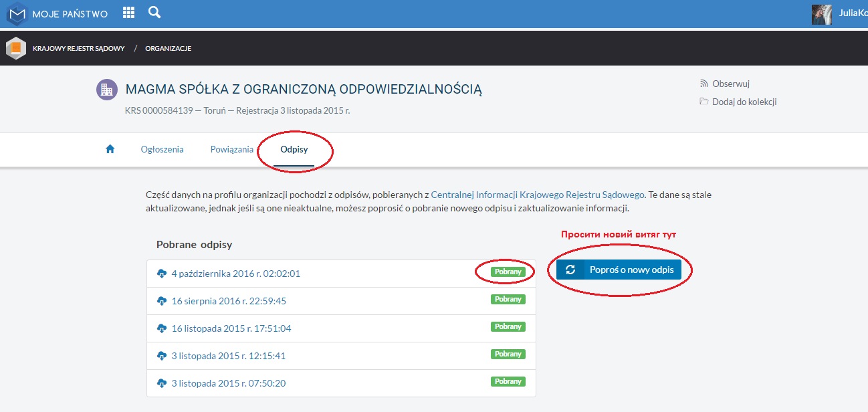Click the Krajowy Rejestr Sądowy hexagon icon
The image size is (868, 412).
(x=16, y=48)
